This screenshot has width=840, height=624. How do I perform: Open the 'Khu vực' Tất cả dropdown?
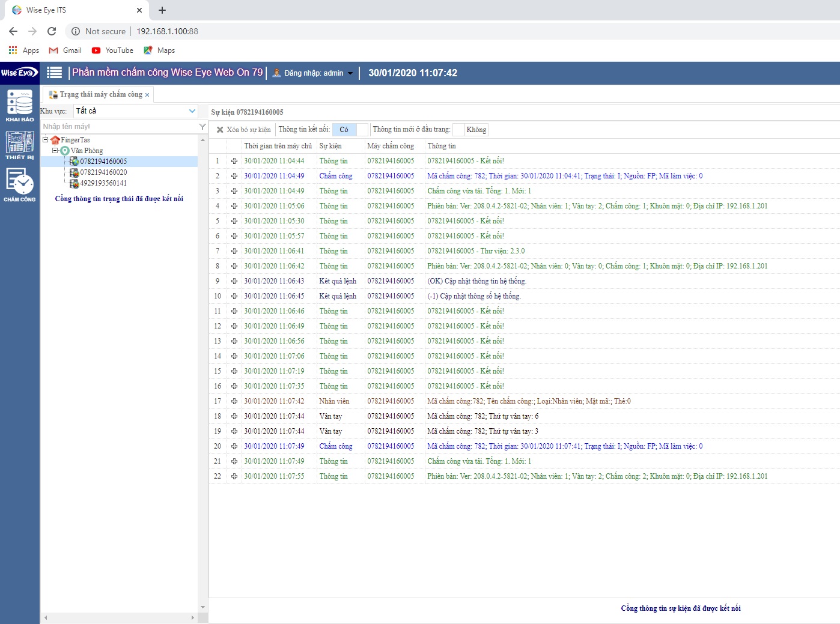click(x=135, y=111)
